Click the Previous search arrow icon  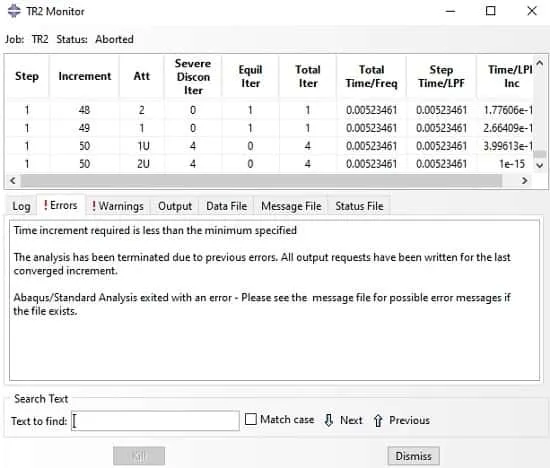(378, 420)
